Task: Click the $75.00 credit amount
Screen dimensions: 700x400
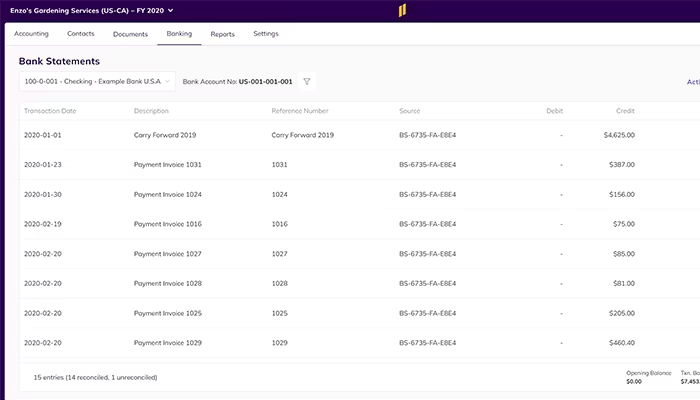Action: [x=624, y=224]
